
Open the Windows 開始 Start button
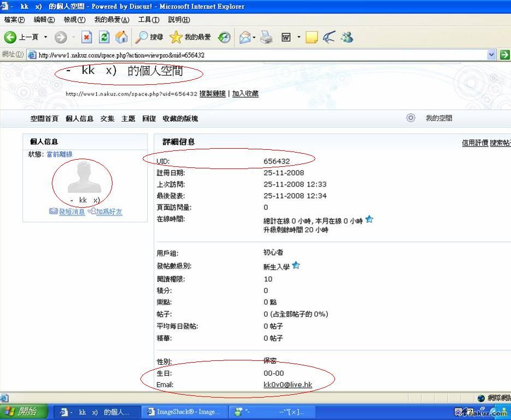click(22, 412)
